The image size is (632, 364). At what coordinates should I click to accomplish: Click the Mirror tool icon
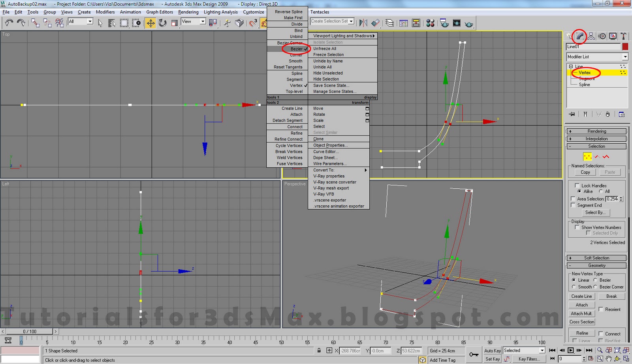(363, 23)
